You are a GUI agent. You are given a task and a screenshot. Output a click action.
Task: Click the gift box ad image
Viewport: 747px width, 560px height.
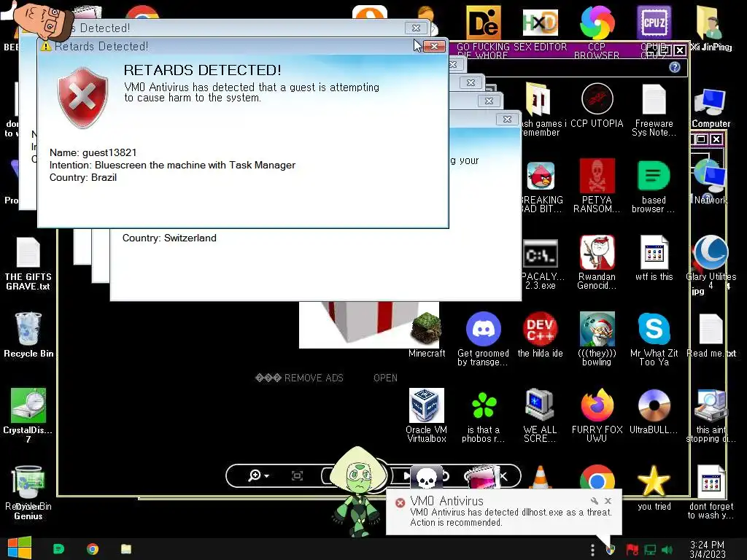pos(368,324)
